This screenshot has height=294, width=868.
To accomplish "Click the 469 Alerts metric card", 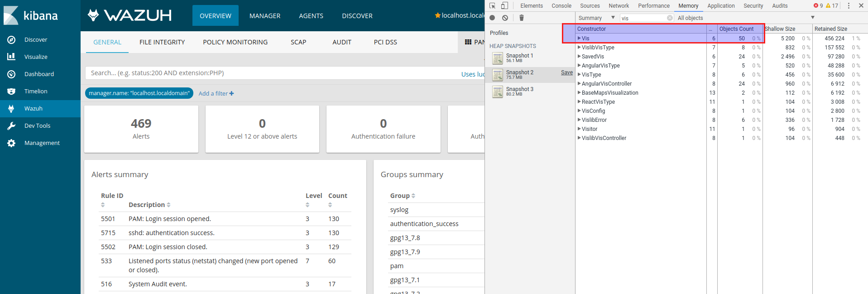I will tap(141, 129).
